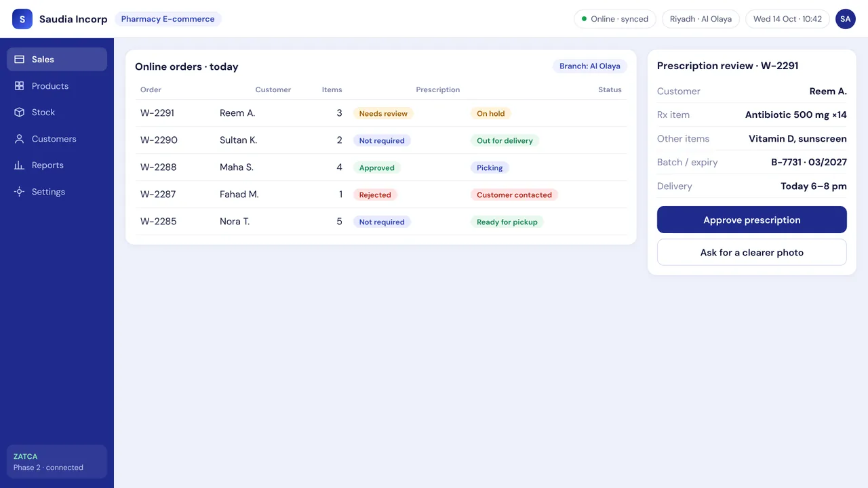Click the Reports bar chart icon
This screenshot has width=868, height=488.
click(x=20, y=165)
